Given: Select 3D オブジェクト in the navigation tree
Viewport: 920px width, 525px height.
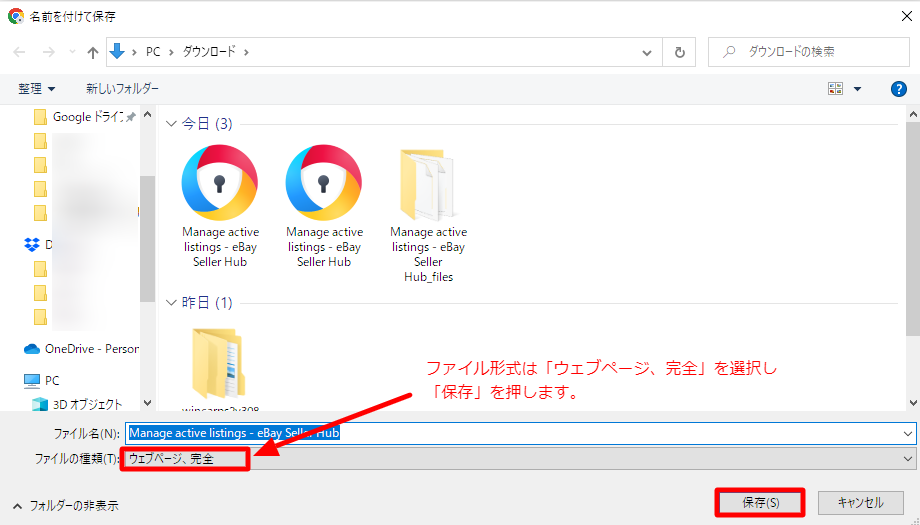Looking at the screenshot, I should pyautogui.click(x=78, y=405).
